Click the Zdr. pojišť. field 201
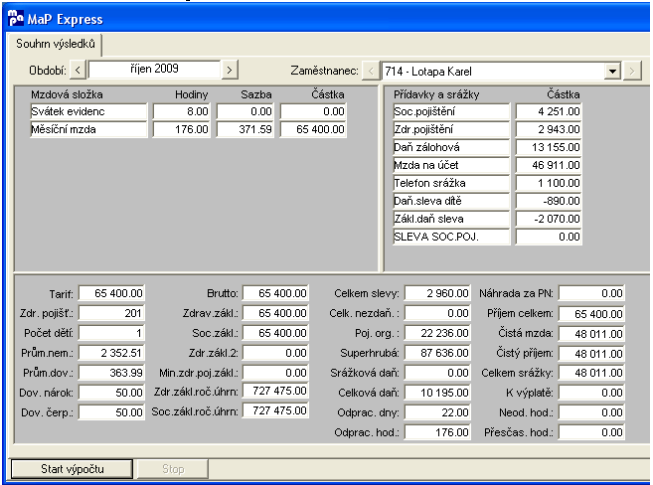The image size is (653, 485). [111, 313]
